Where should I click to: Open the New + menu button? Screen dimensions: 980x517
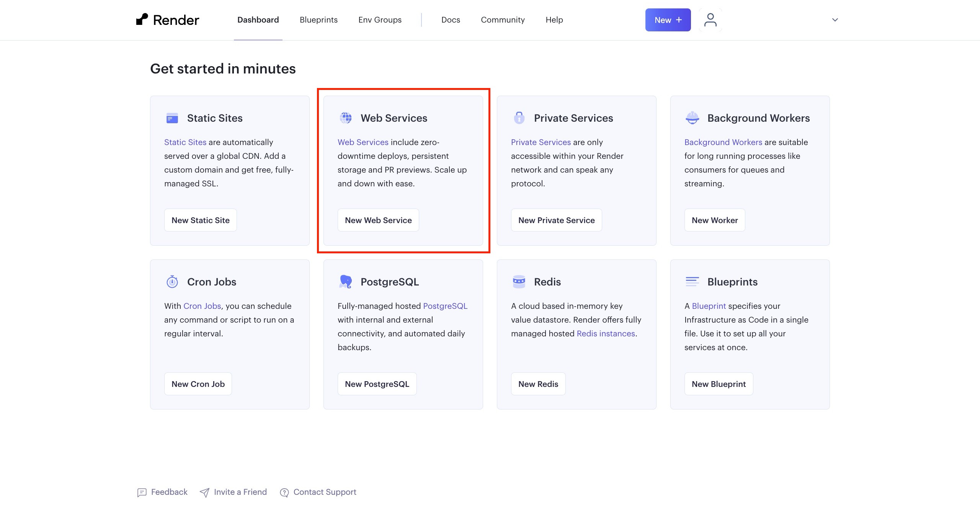coord(668,20)
